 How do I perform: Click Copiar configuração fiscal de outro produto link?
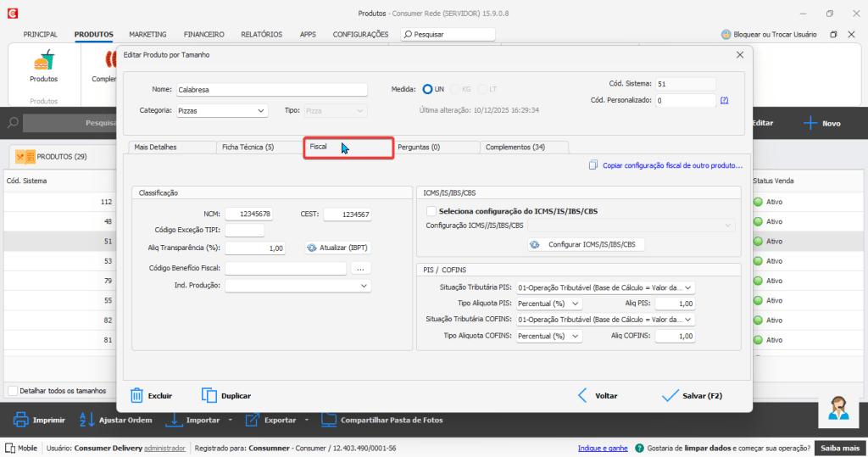click(x=665, y=165)
